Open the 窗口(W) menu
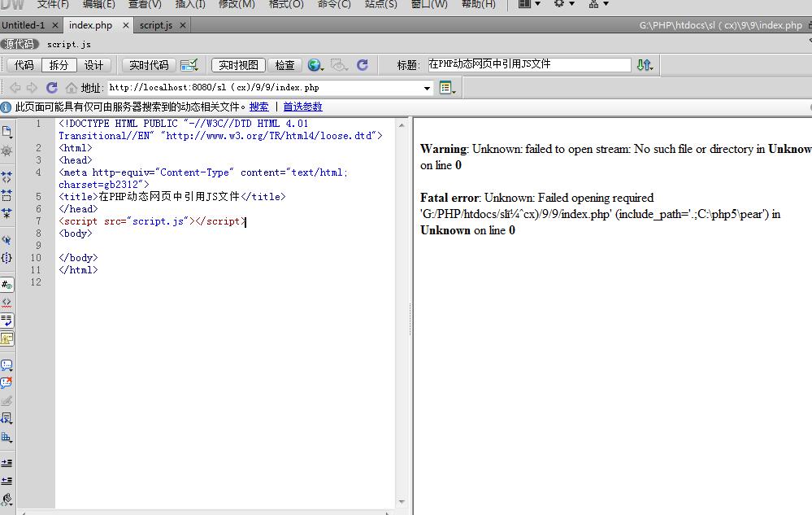 point(429,4)
